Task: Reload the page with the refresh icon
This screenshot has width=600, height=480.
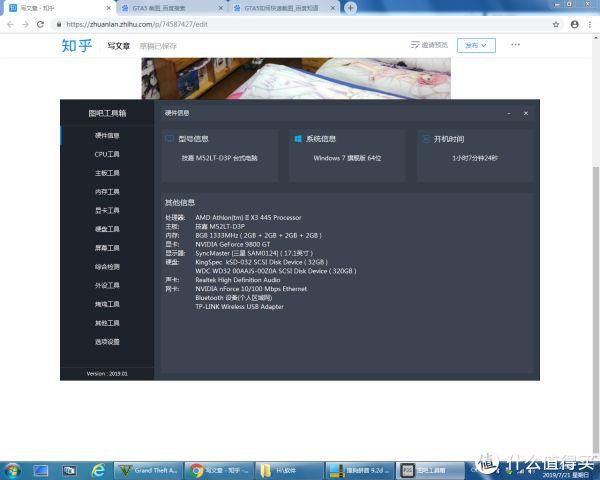Action: tap(40, 24)
